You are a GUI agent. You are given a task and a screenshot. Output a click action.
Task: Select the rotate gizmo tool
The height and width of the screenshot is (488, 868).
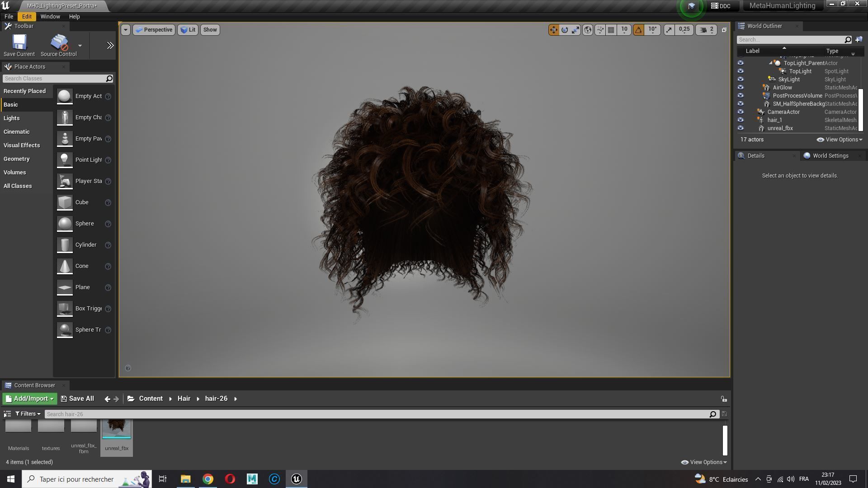pos(565,30)
